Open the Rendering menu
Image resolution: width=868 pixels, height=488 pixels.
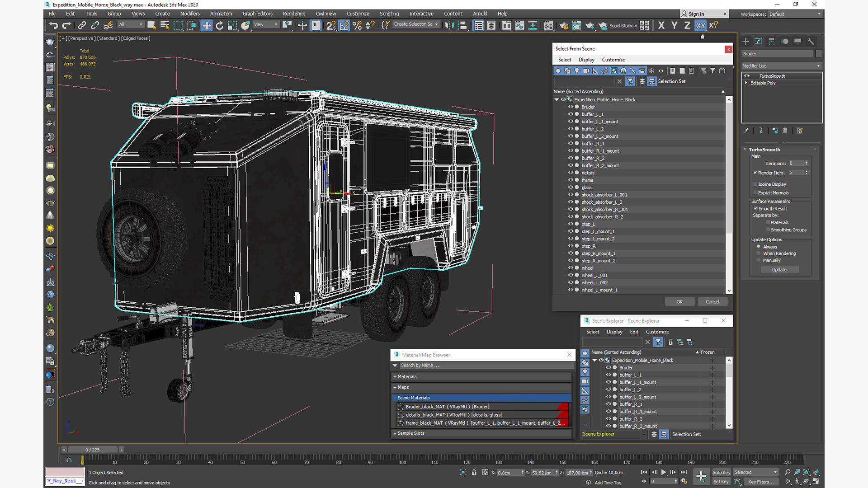click(294, 14)
